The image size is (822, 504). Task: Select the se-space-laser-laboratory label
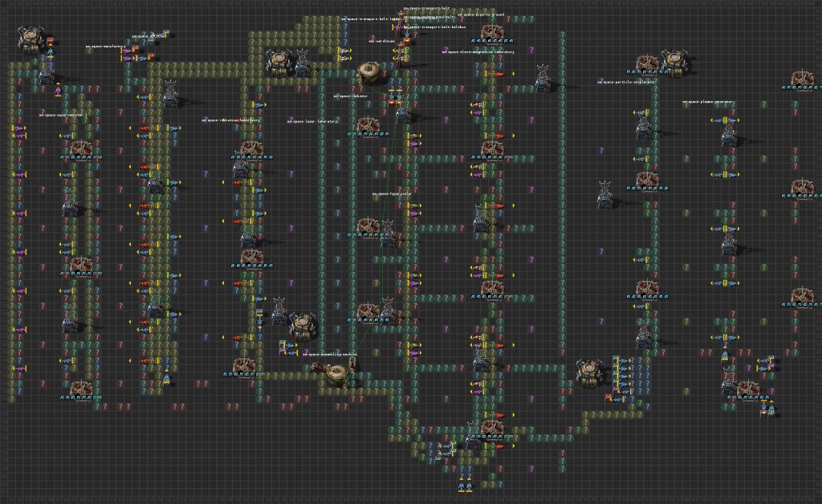pos(312,121)
